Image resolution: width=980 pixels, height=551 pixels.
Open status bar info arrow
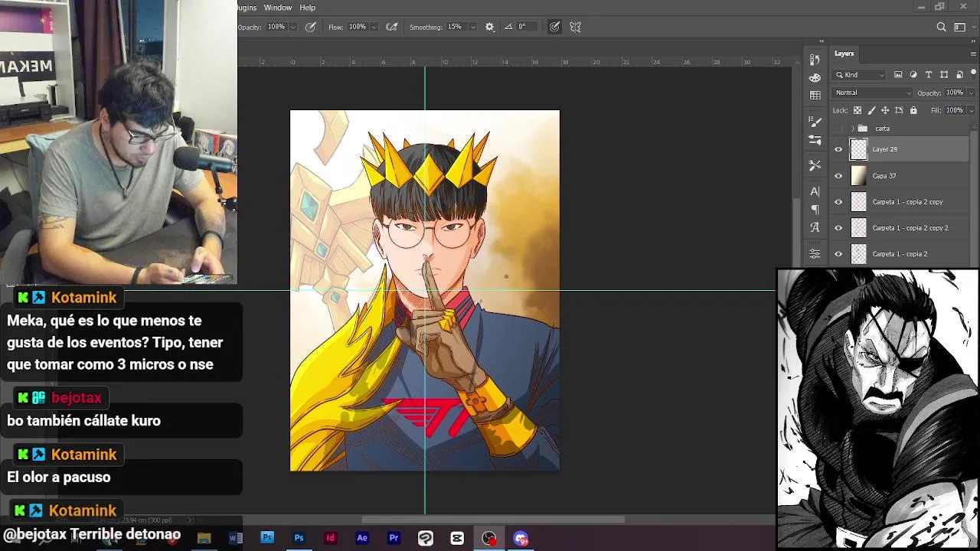190,520
